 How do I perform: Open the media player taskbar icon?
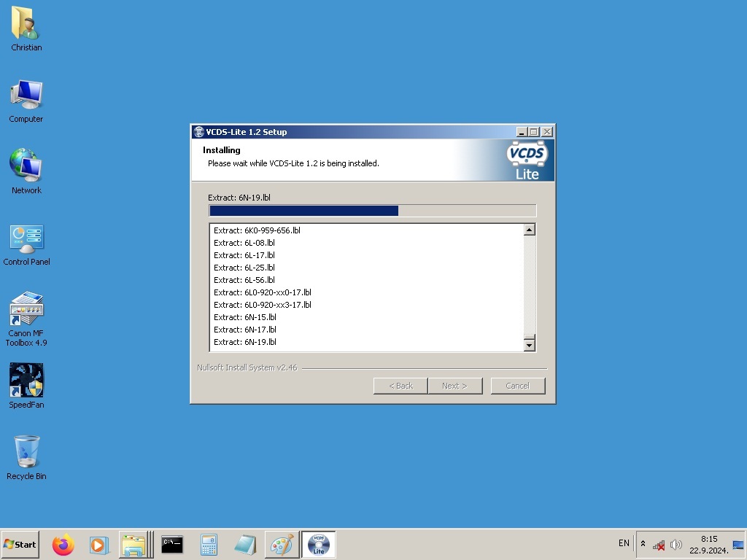click(98, 545)
